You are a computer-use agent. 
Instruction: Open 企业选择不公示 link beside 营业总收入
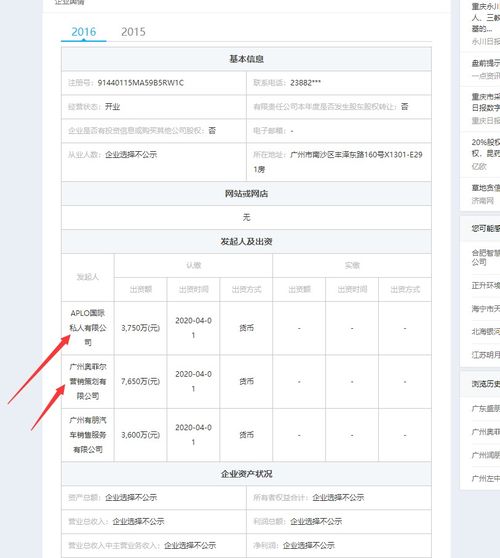(138, 521)
